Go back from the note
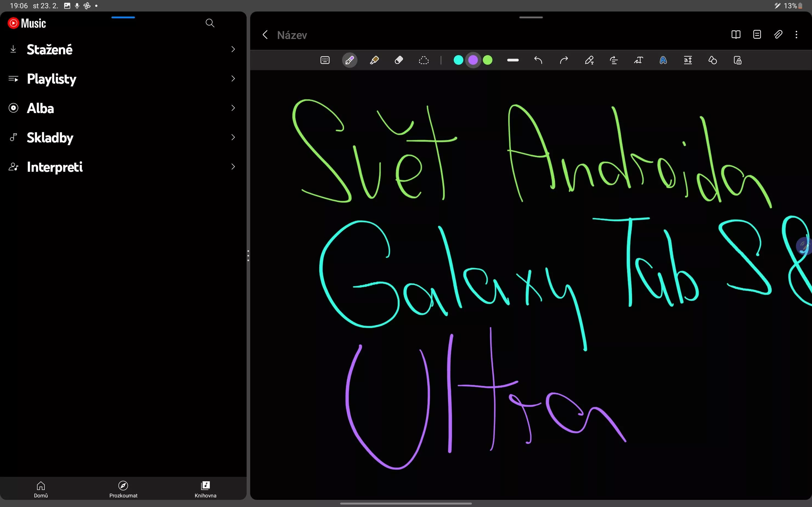 coord(265,35)
